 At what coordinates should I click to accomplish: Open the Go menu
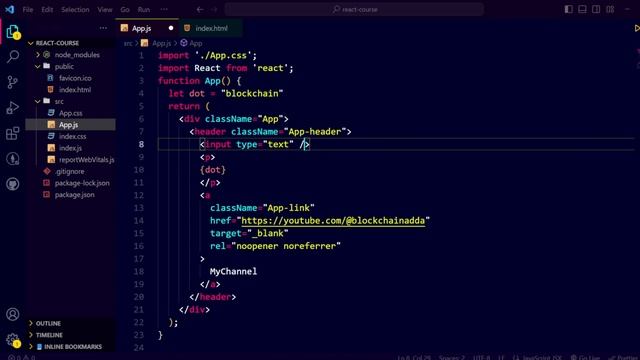coord(125,9)
